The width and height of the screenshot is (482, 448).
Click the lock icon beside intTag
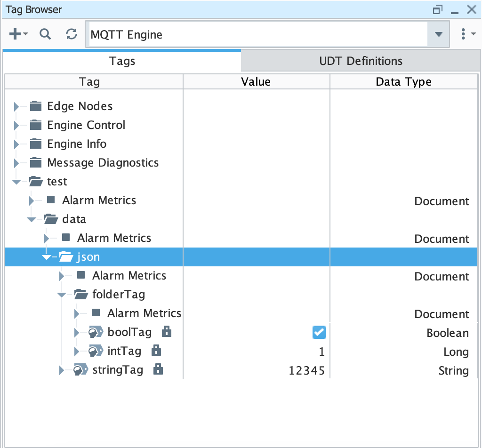point(156,351)
